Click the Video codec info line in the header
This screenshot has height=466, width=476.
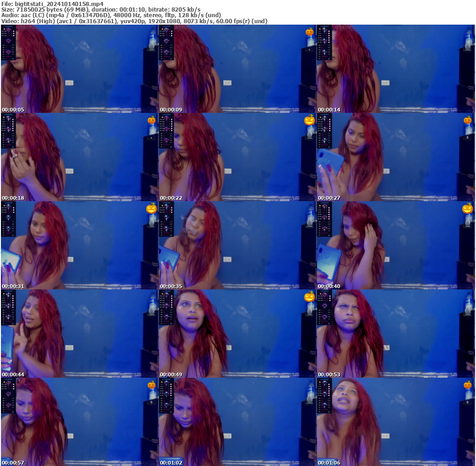pos(134,21)
